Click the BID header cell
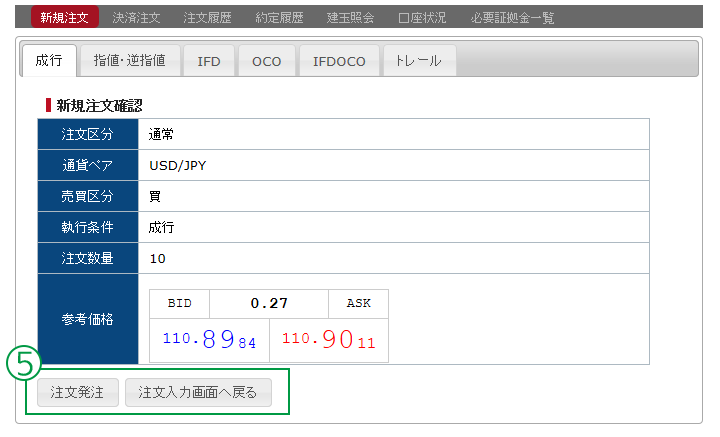Screen dimensions: 720x437 [x=180, y=303]
